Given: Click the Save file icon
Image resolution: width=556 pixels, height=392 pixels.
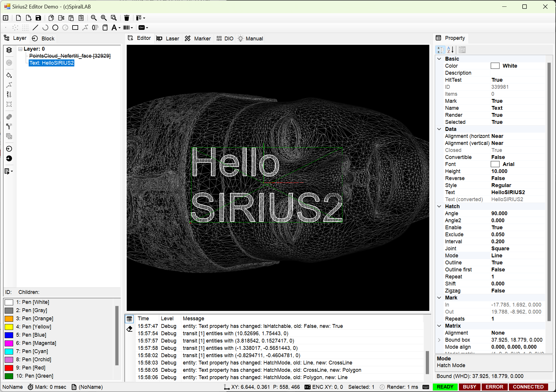Looking at the screenshot, I should pyautogui.click(x=38, y=18).
